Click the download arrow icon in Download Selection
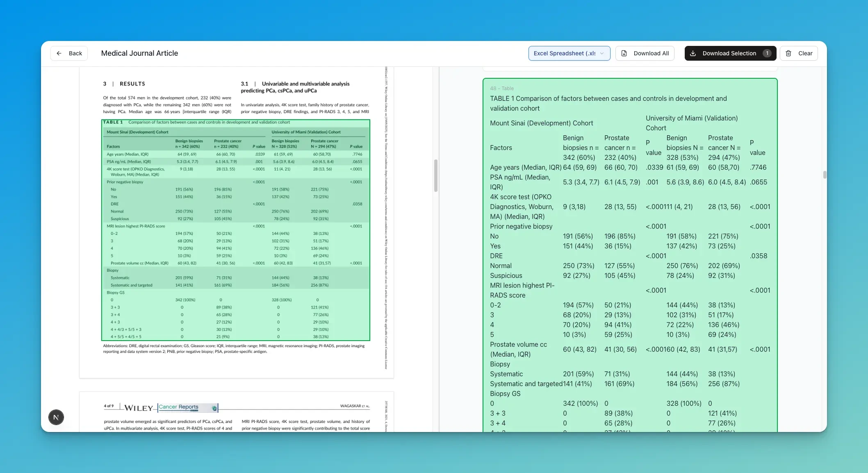The width and height of the screenshot is (868, 473). click(x=693, y=53)
